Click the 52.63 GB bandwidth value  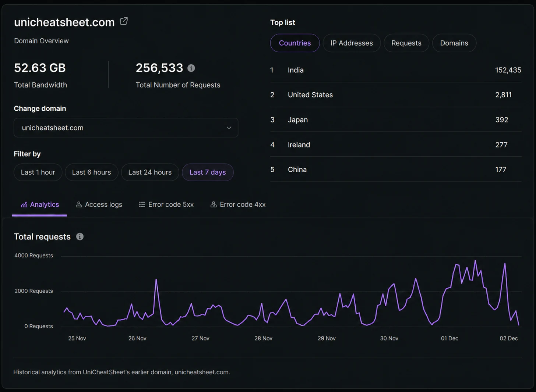[x=40, y=68]
